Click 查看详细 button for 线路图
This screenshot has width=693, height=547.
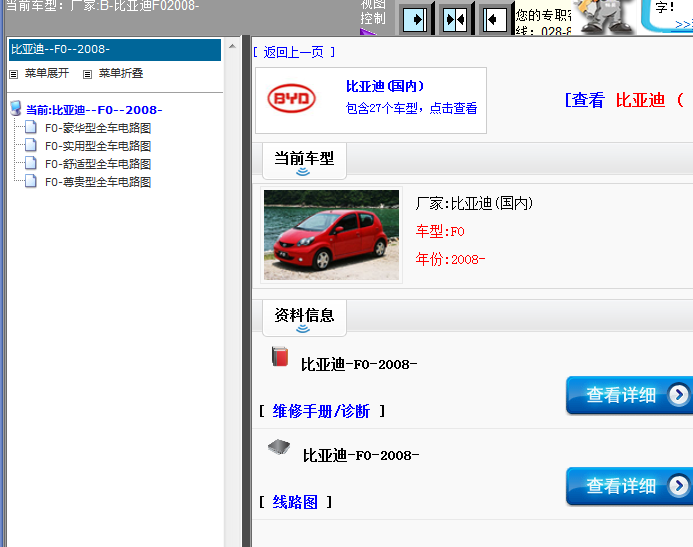pyautogui.click(x=629, y=486)
